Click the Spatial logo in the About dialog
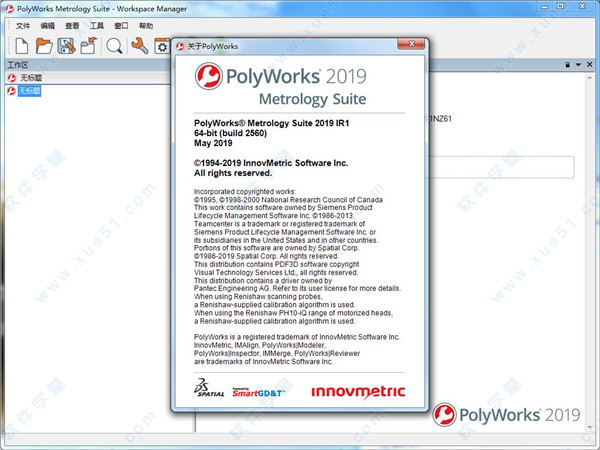 [x=209, y=388]
